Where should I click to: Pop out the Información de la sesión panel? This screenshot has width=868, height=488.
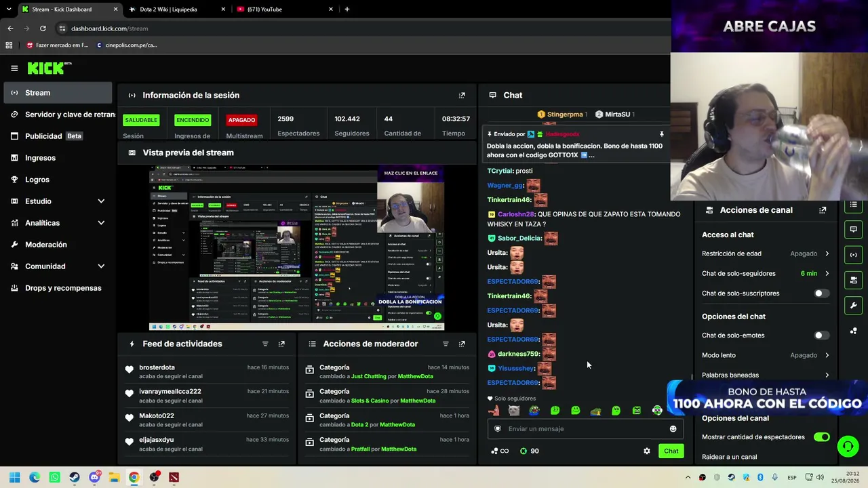(462, 96)
